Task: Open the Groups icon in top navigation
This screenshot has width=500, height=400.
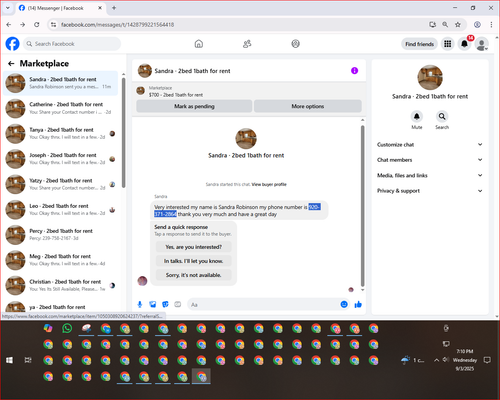Action: tap(295, 44)
